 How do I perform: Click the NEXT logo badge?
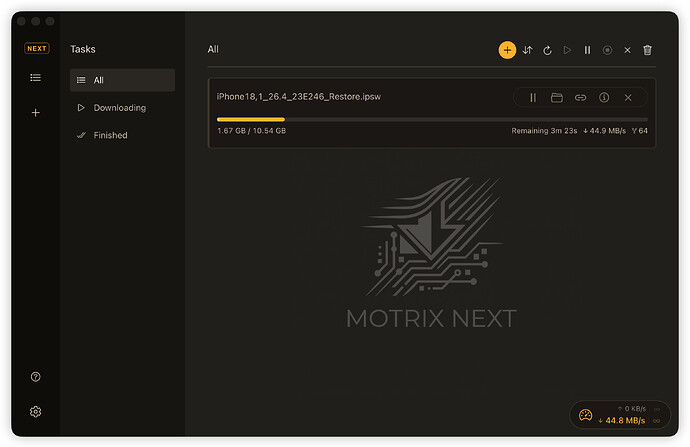[37, 48]
